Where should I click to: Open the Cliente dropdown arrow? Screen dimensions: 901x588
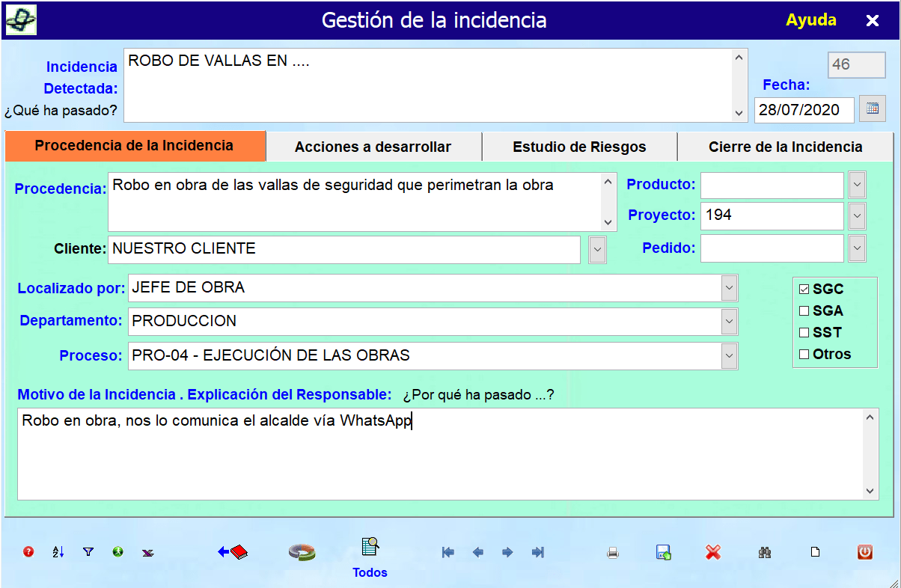(597, 250)
